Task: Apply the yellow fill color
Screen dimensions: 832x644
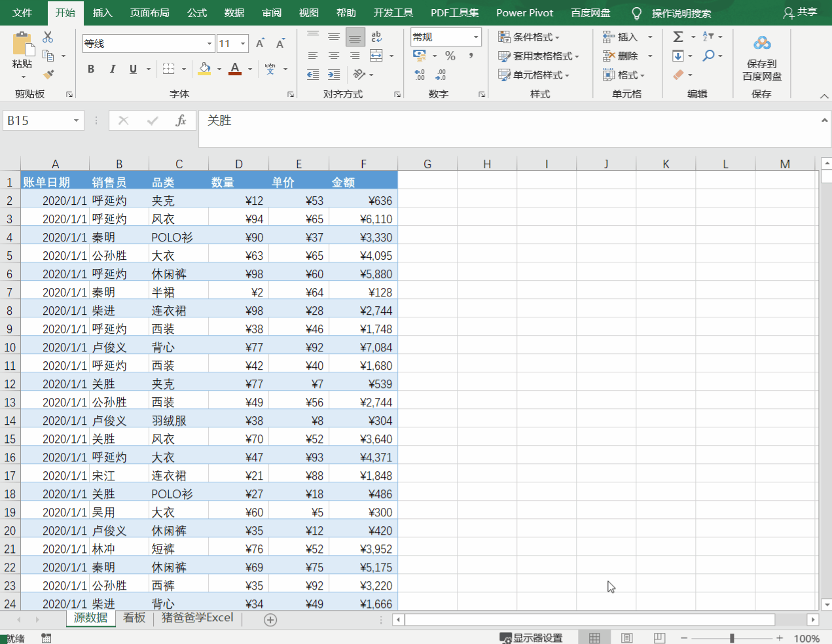Action: coord(204,69)
